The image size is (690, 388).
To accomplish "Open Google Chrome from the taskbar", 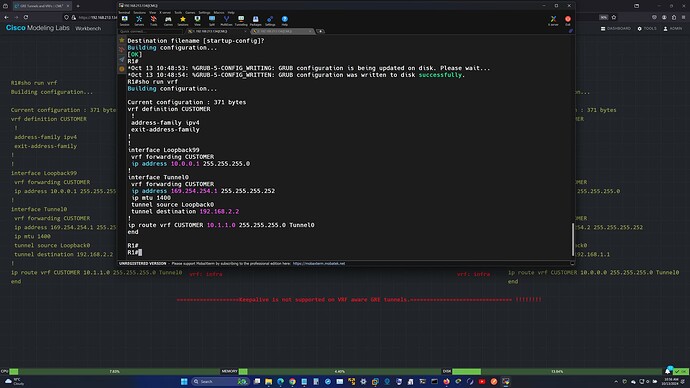I will tap(292, 381).
